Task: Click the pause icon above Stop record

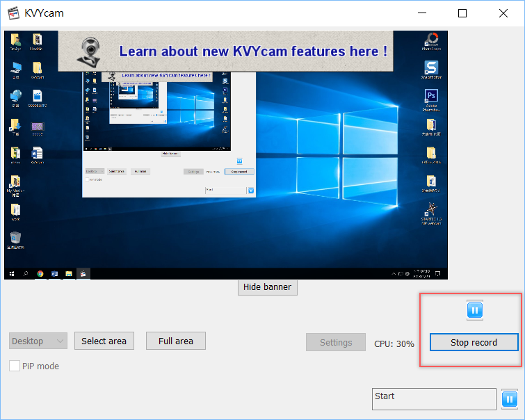Action: coord(475,310)
